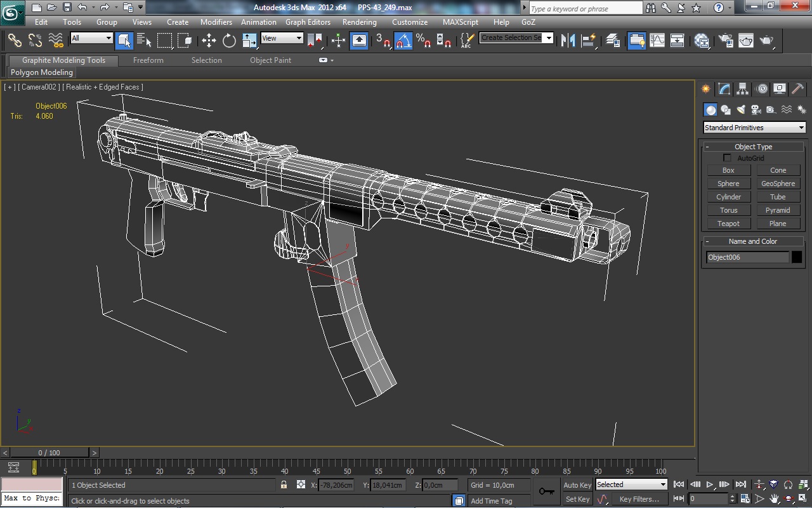
Task: Click the Render Production teapot
Action: 767,40
